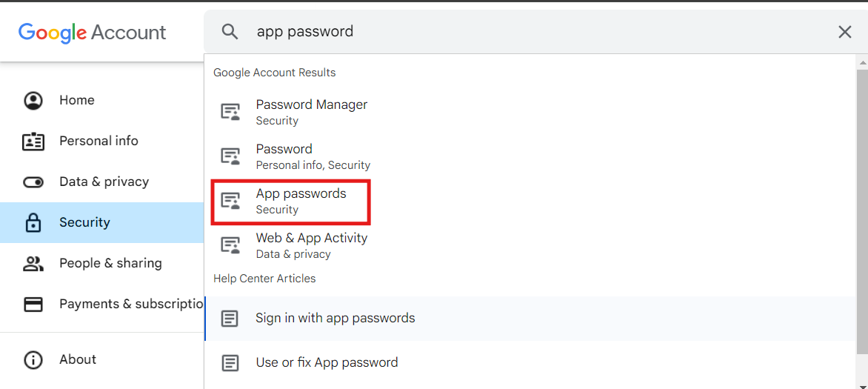The height and width of the screenshot is (389, 868).
Task: Click the results list scrollbar thumb
Action: click(862, 210)
